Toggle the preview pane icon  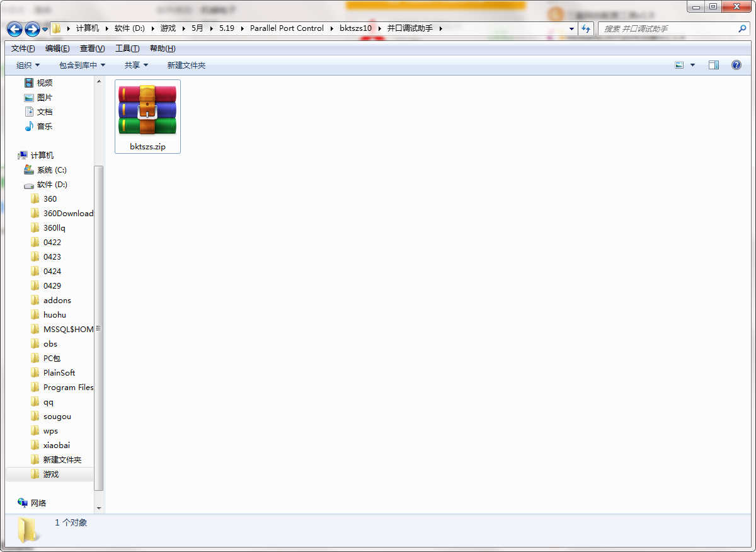click(x=714, y=65)
